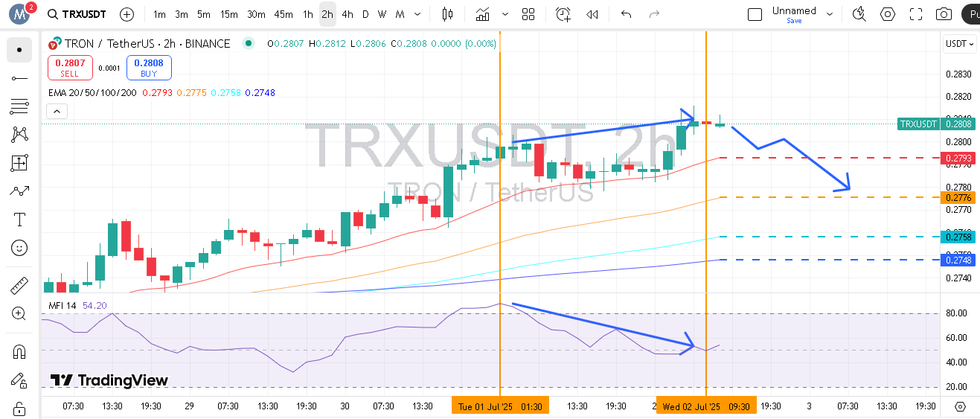Select the W weekly timeframe

click(382, 14)
